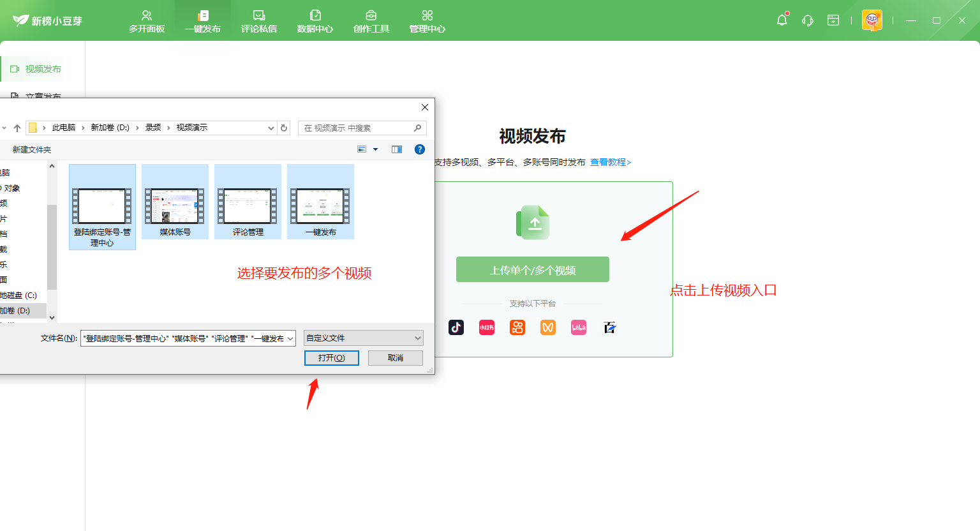The image size is (980, 531).
Task: Click the navigation pane scrollbar down arrow
Action: coord(52,317)
